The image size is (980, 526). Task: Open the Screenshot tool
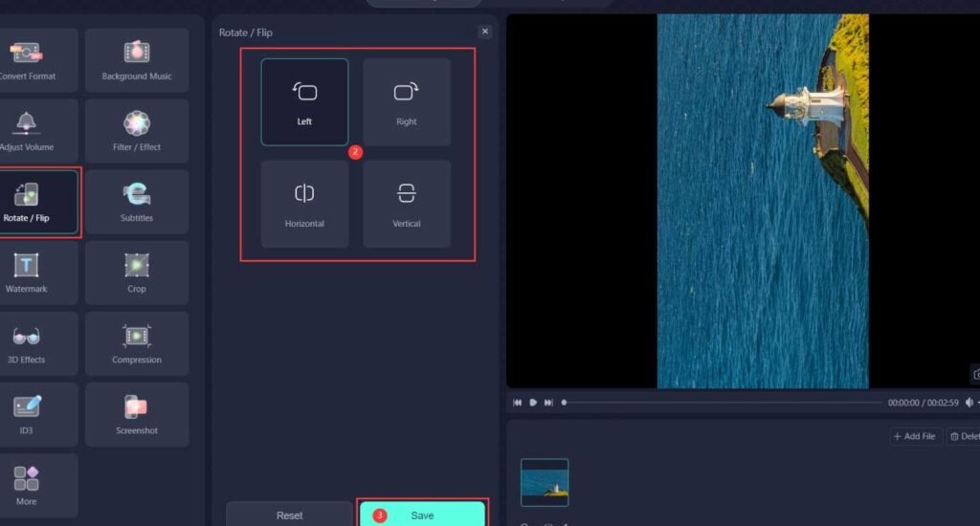pos(137,415)
